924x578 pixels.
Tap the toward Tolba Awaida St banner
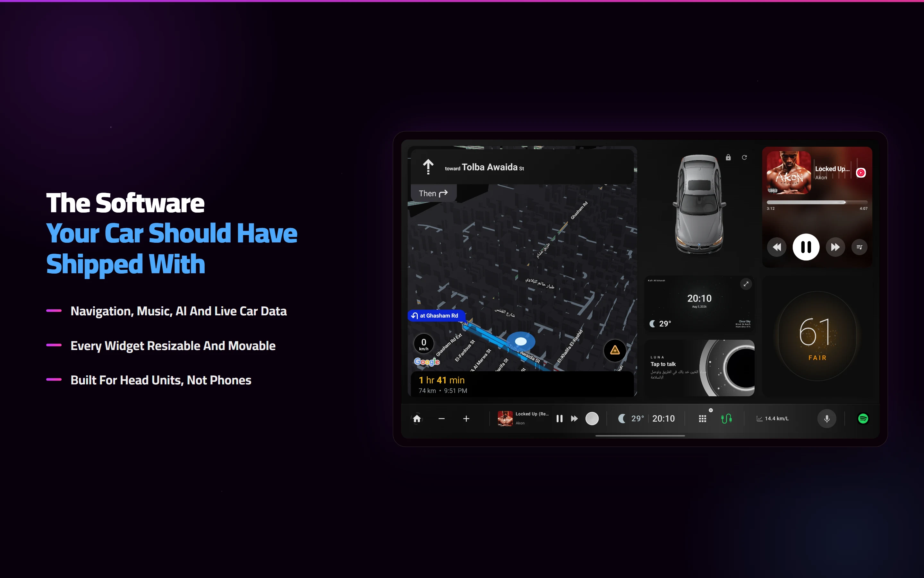coord(522,167)
